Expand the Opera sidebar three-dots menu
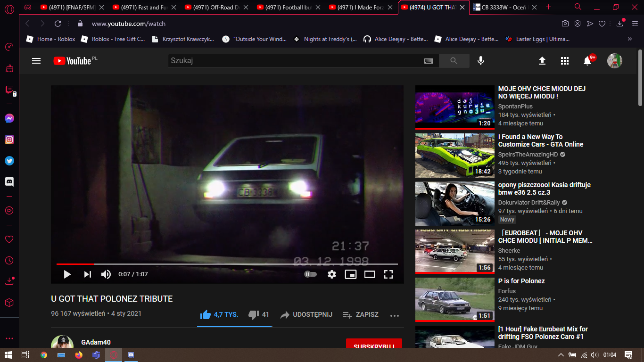Viewport: 644px width, 362px height. [x=9, y=338]
